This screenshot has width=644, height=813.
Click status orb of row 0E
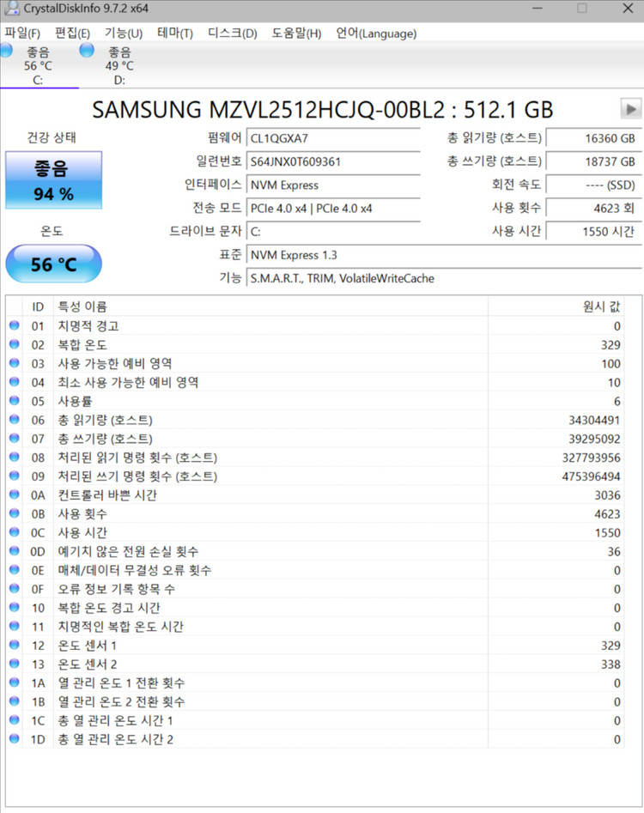(15, 569)
